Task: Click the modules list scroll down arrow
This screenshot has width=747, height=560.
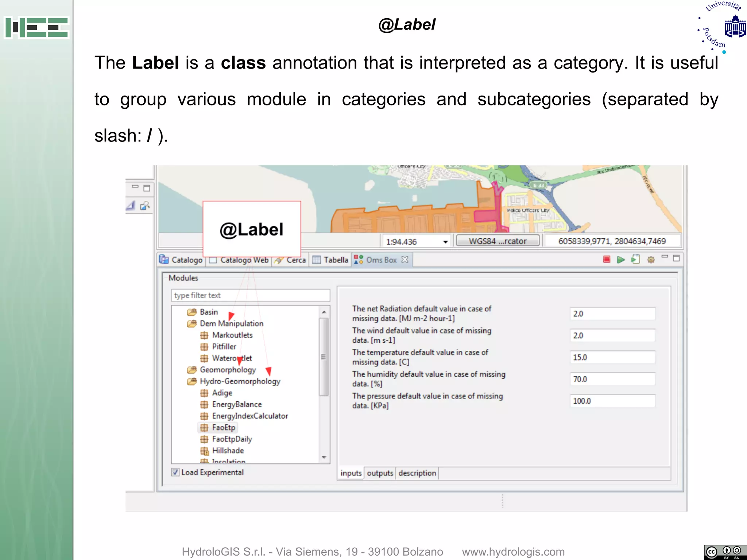Action: tap(324, 457)
